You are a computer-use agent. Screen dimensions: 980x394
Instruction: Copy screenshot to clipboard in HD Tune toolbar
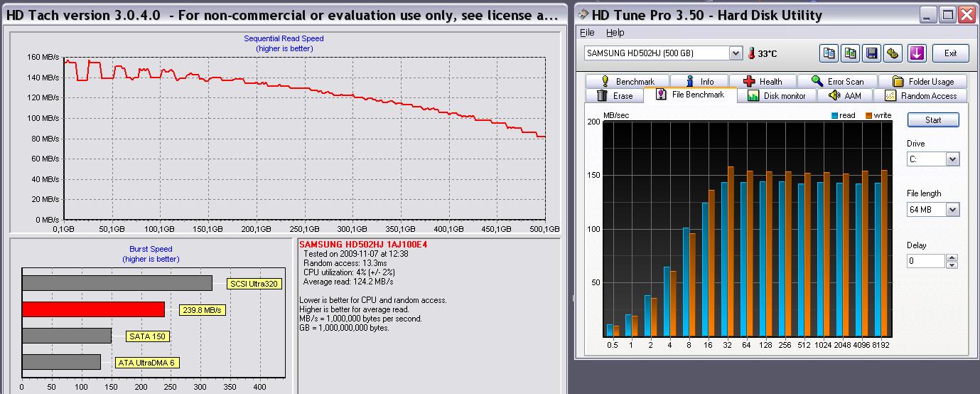pos(850,53)
